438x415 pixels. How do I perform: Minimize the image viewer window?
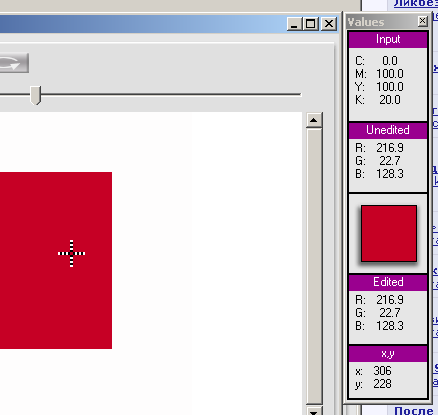tap(294, 24)
